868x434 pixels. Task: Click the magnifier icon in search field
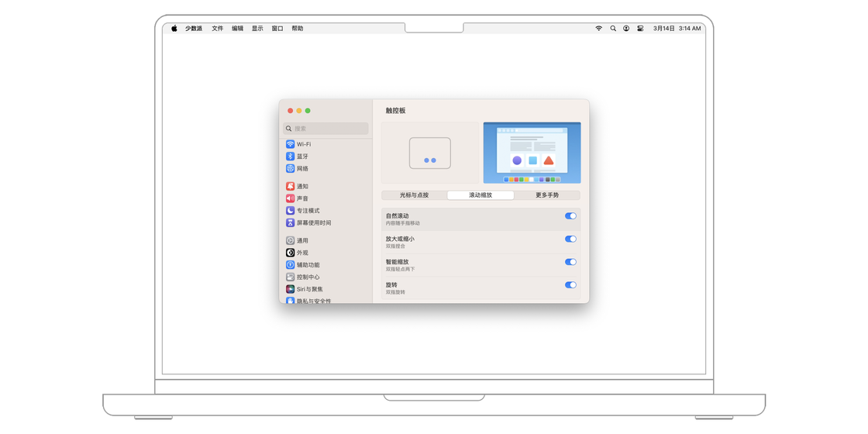click(x=289, y=129)
